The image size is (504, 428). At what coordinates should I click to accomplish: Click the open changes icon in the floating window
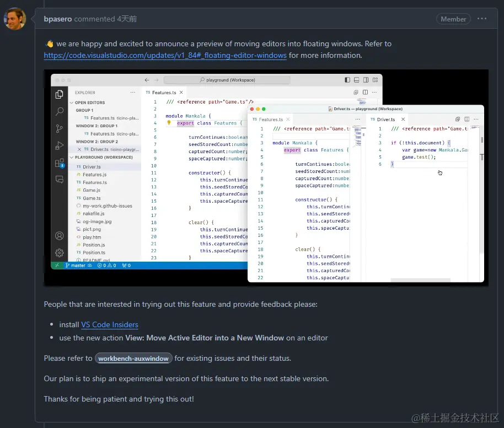(x=457, y=119)
